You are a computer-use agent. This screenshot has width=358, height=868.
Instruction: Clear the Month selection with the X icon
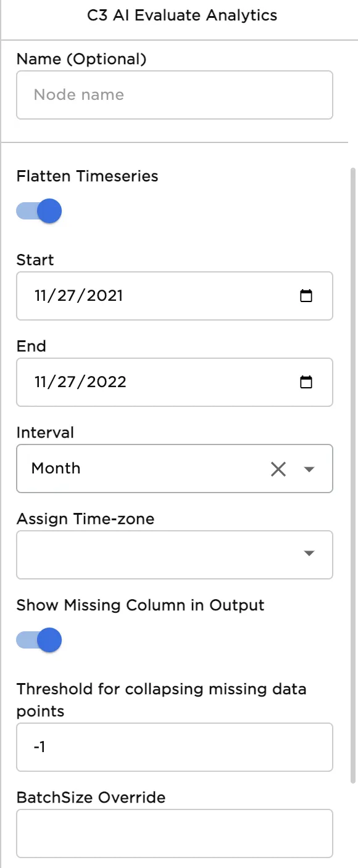[278, 469]
